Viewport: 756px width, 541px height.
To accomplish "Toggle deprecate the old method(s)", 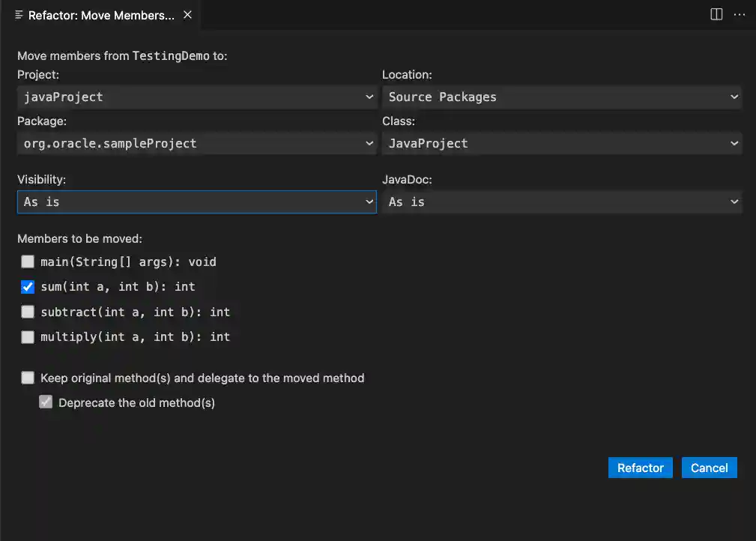I will [46, 402].
